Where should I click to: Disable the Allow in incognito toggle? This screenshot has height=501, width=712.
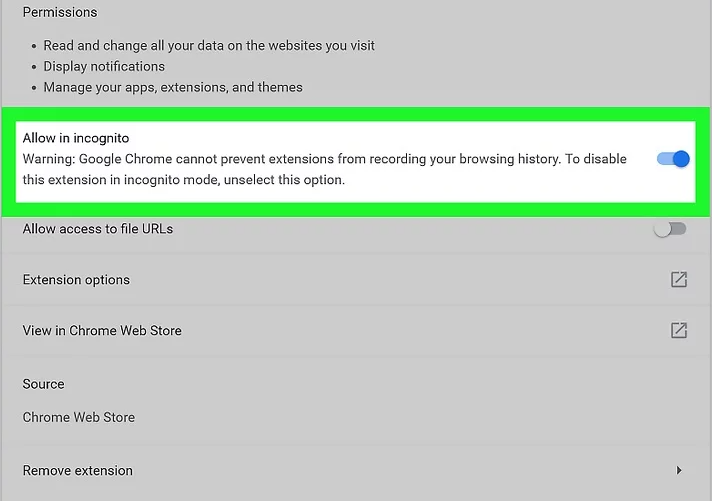click(673, 159)
